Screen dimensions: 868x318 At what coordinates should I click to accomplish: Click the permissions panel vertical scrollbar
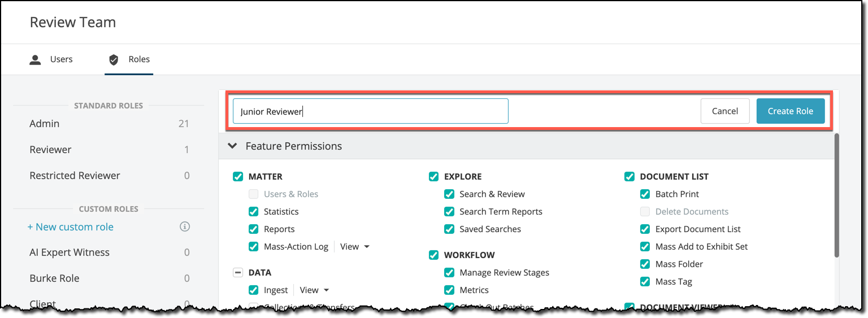click(x=836, y=195)
